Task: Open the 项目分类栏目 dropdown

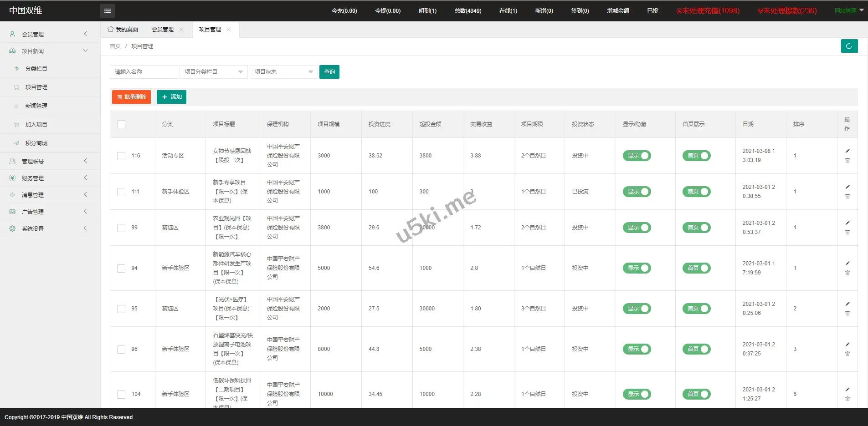Action: 213,72
